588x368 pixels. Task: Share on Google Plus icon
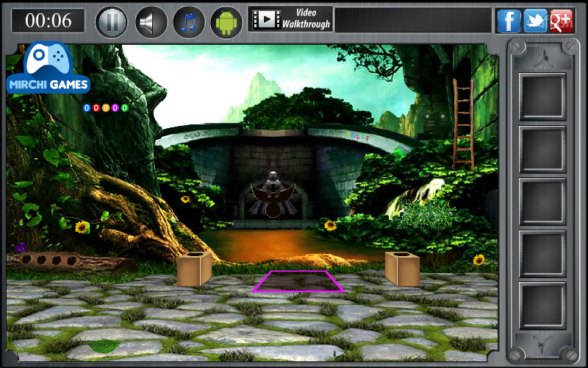click(562, 21)
